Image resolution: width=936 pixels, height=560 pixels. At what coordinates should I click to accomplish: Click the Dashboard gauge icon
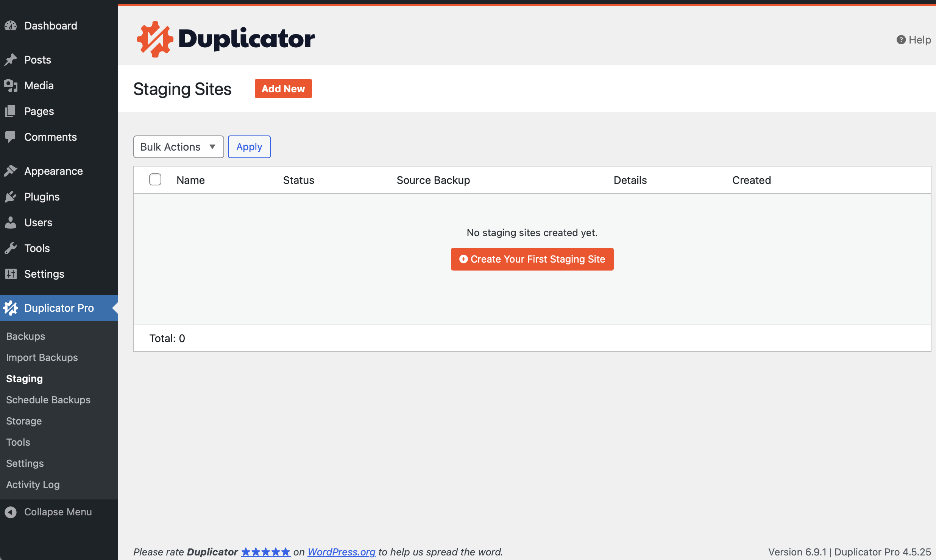tap(11, 26)
